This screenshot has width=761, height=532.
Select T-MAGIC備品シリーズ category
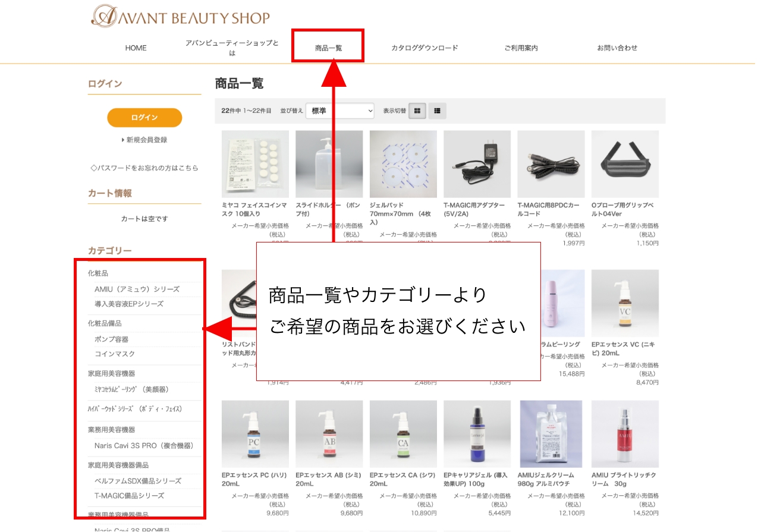[129, 495]
